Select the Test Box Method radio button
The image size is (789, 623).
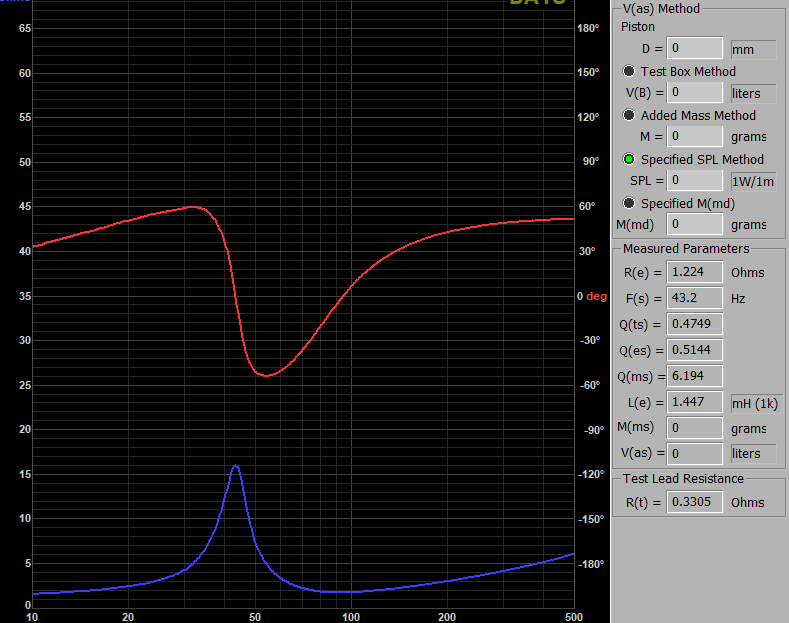(x=628, y=71)
